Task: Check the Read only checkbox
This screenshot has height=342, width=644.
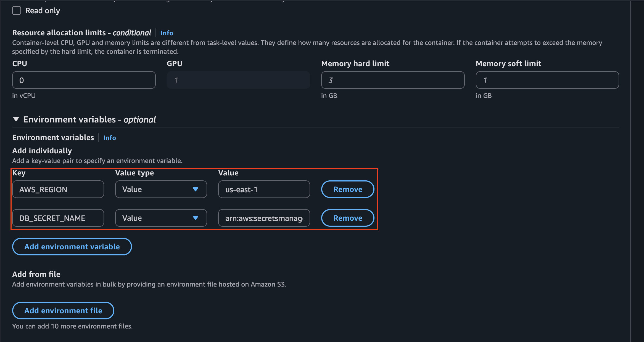Action: coord(17,11)
